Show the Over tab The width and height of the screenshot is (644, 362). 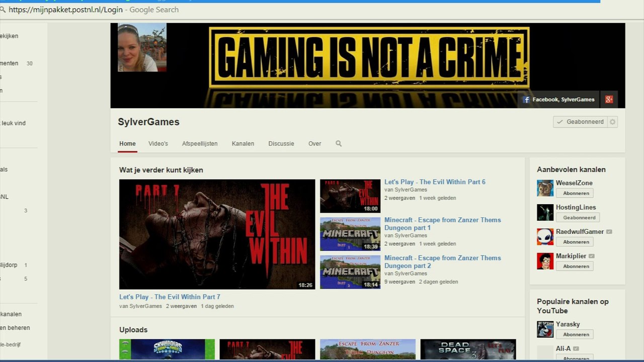(315, 144)
